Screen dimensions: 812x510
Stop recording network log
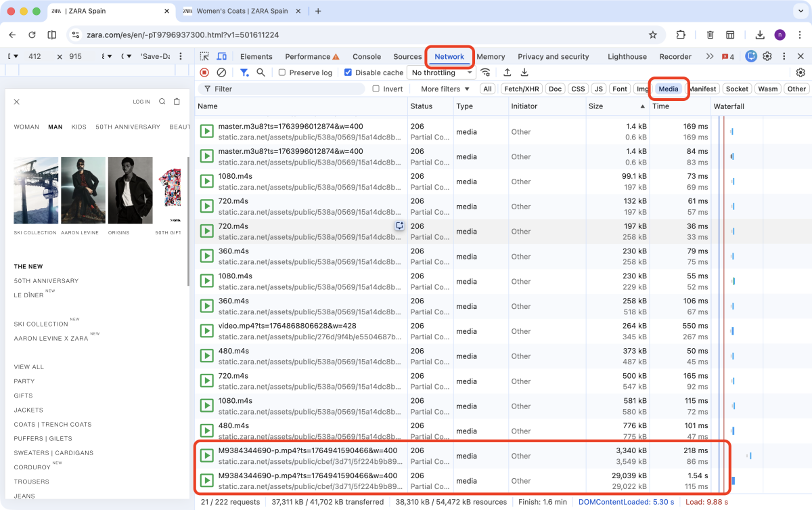click(x=204, y=72)
